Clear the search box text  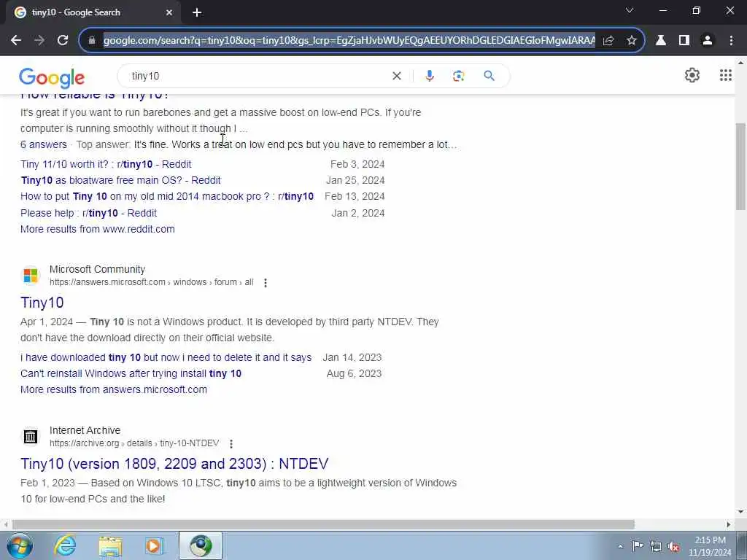[396, 76]
